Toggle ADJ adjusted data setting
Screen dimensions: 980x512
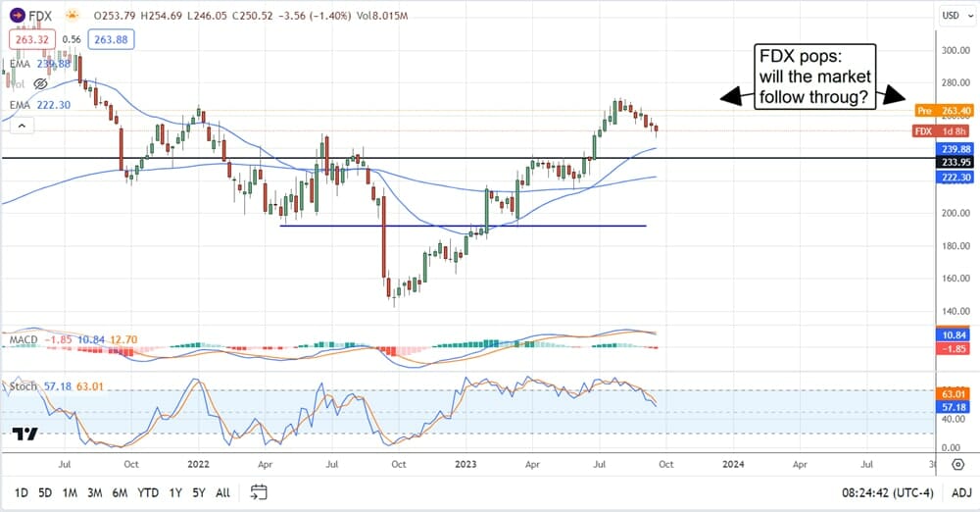point(960,491)
